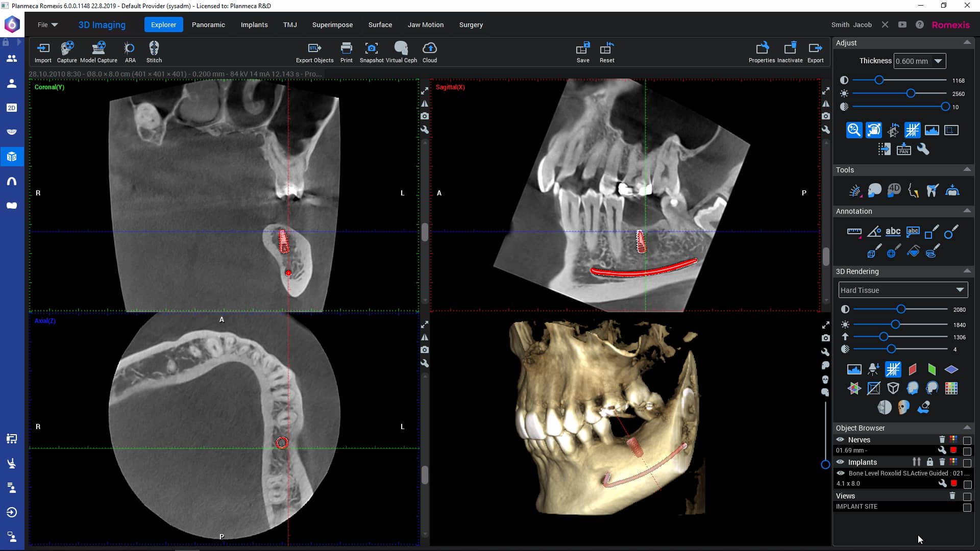
Task: Take a Snapshot using the toolbar icon
Action: (372, 51)
